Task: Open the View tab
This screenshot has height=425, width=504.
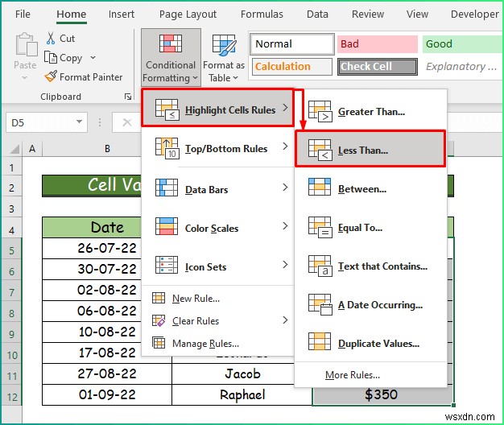Action: click(x=417, y=14)
